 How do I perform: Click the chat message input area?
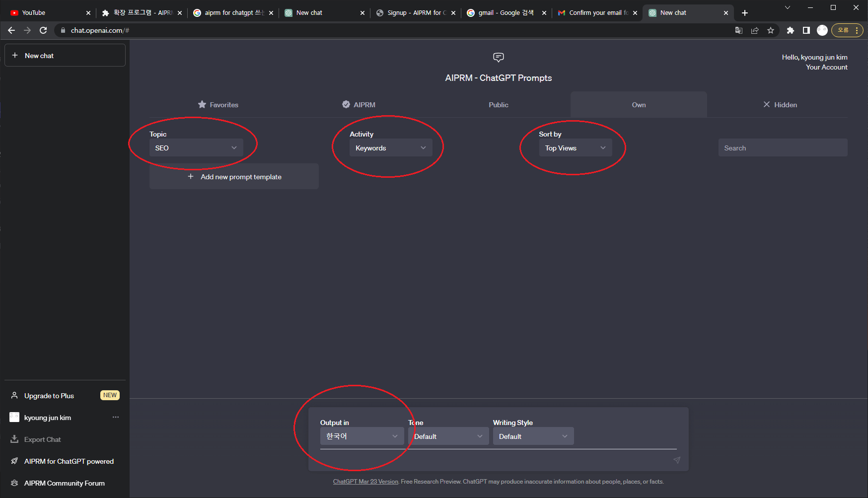pyautogui.click(x=494, y=460)
